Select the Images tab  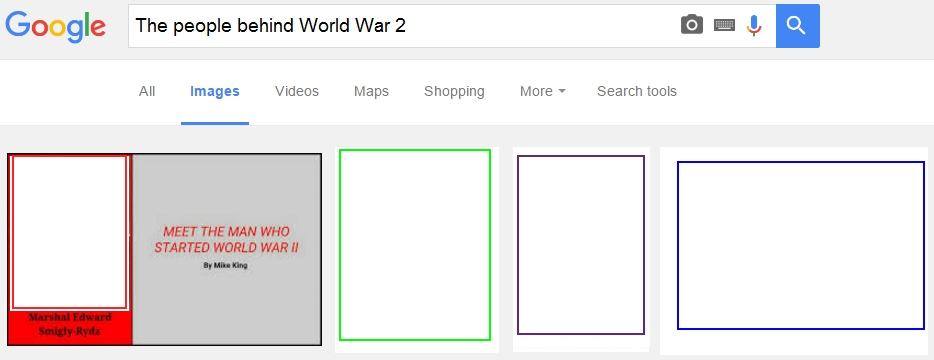[x=215, y=91]
